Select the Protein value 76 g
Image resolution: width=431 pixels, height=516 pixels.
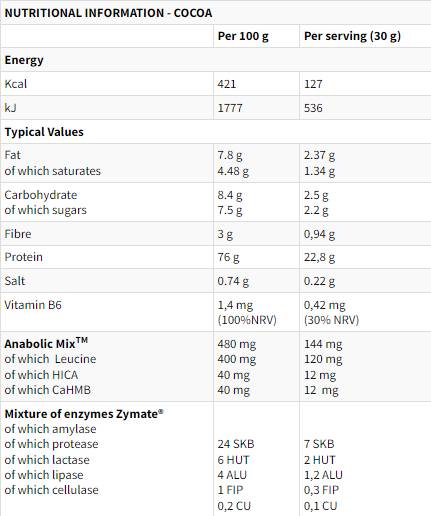pyautogui.click(x=228, y=257)
